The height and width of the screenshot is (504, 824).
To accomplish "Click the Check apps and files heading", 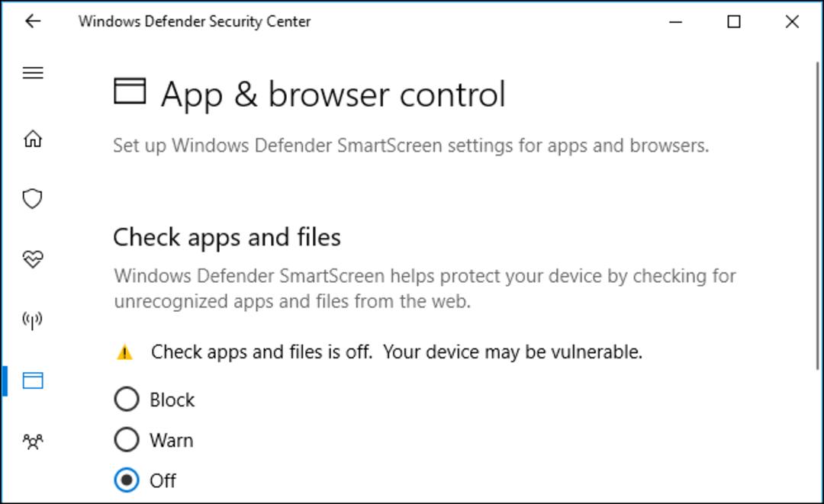I will click(x=227, y=237).
